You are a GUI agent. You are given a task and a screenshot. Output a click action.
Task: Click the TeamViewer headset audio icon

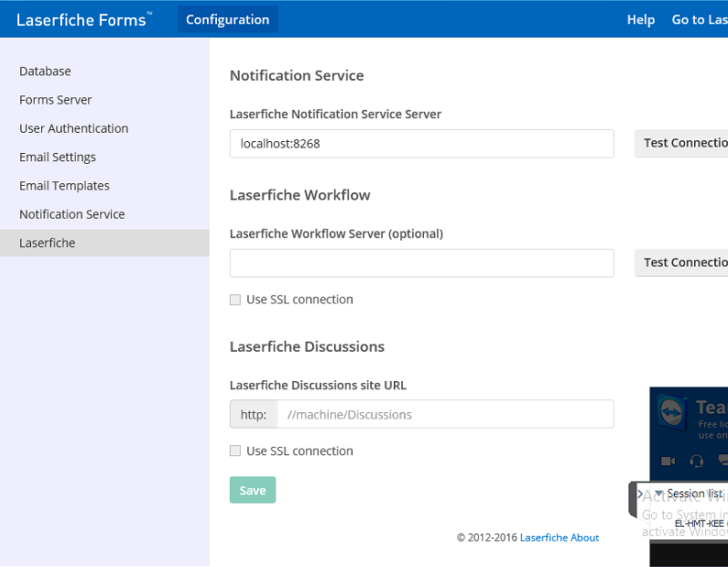point(697,461)
